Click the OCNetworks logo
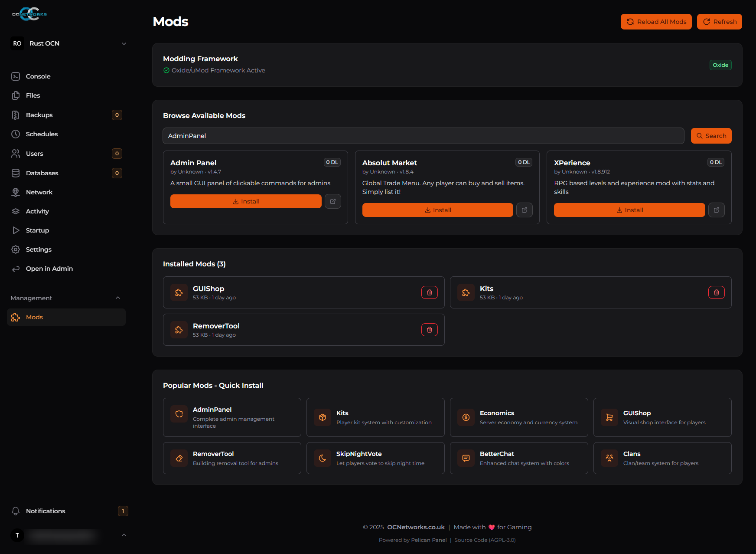The height and width of the screenshot is (554, 756). tap(29, 14)
